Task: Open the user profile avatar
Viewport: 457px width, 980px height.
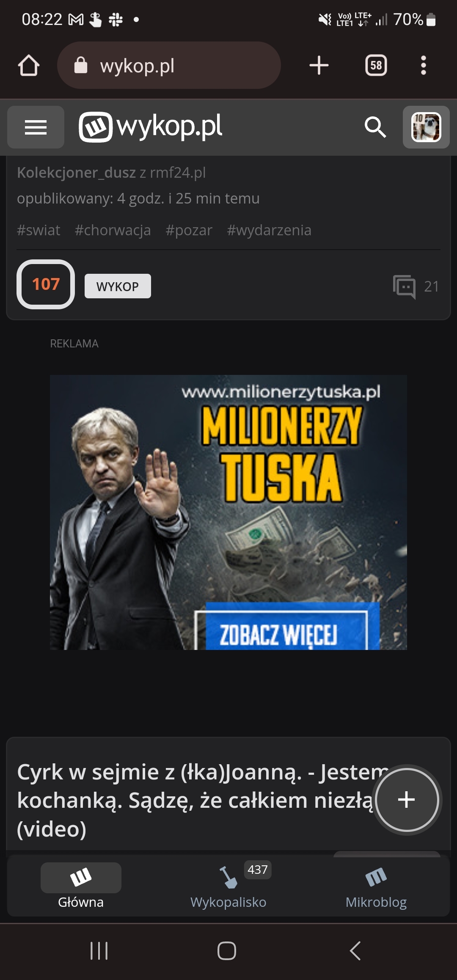Action: click(426, 127)
